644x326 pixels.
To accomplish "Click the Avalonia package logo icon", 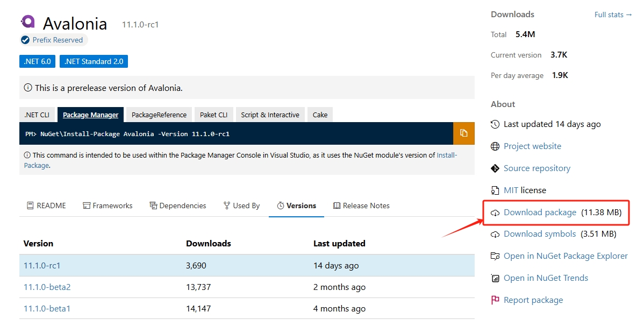I will point(28,22).
